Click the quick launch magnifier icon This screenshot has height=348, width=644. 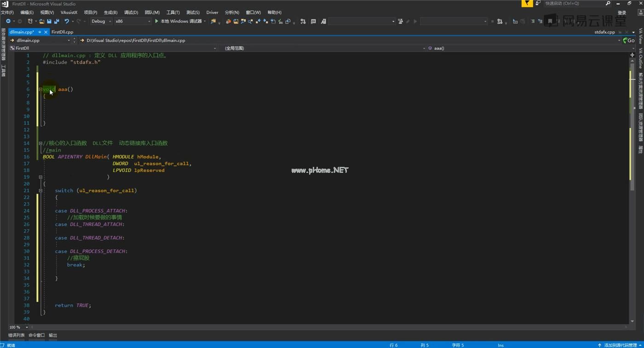tap(608, 3)
